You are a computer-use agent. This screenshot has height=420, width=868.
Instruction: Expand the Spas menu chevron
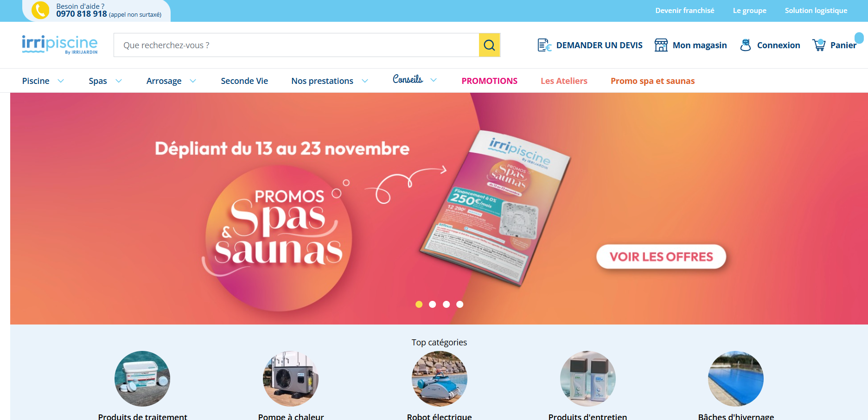click(x=119, y=81)
